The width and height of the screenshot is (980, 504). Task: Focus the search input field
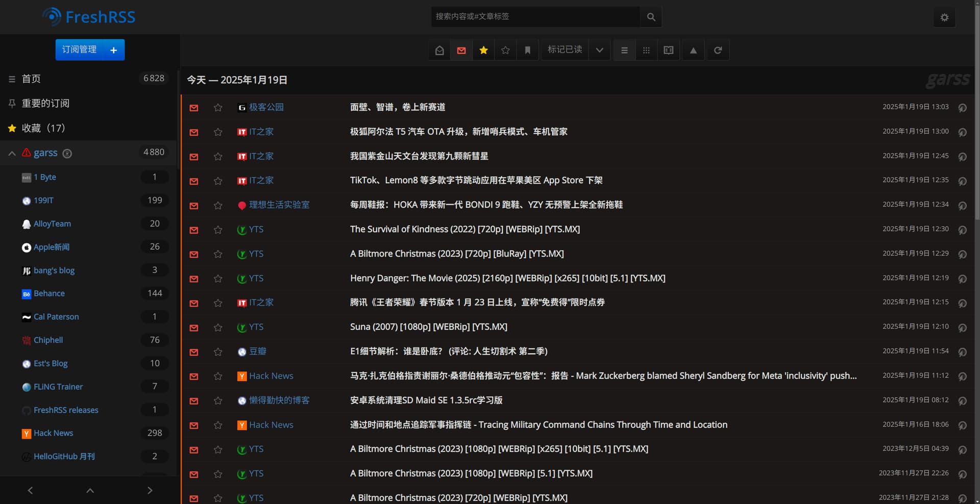point(535,17)
